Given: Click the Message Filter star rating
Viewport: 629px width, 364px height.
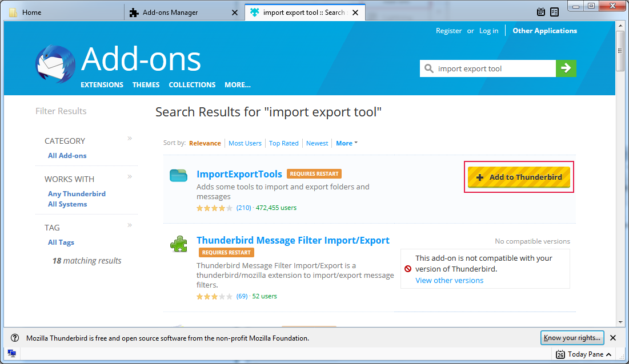Looking at the screenshot, I should click(x=214, y=296).
